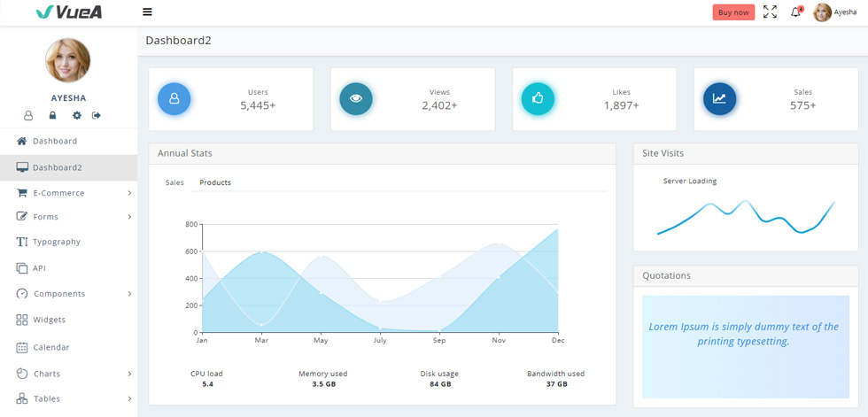Click the Tables blocks icon

(21, 398)
